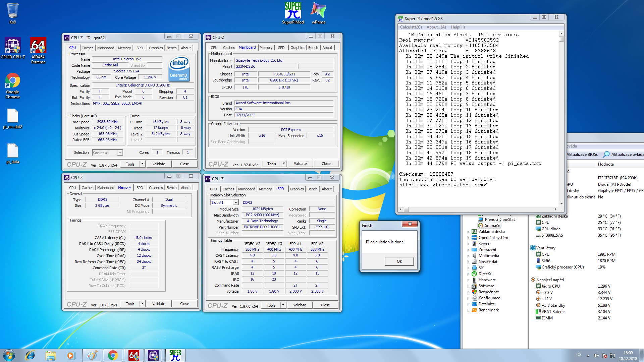Expand Zobrazení tree node
Viewport: 644px width, 362px height.
(468, 250)
